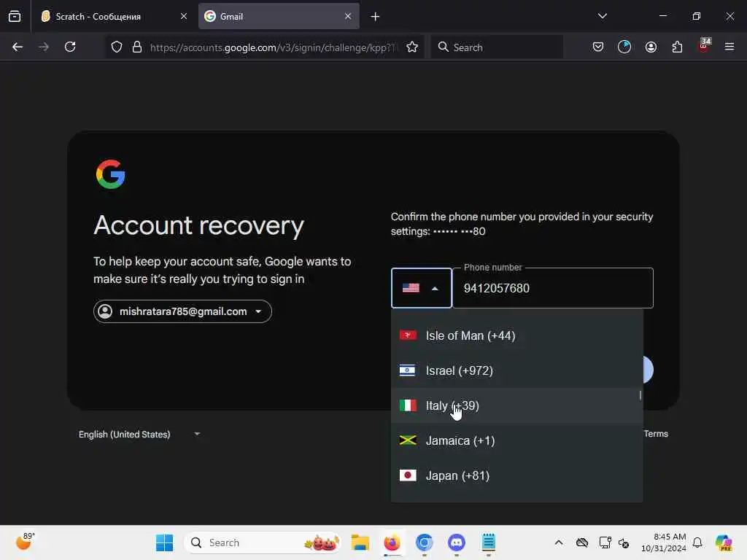Viewport: 747px width, 560px height.
Task: Click the browser Search box
Action: (497, 47)
